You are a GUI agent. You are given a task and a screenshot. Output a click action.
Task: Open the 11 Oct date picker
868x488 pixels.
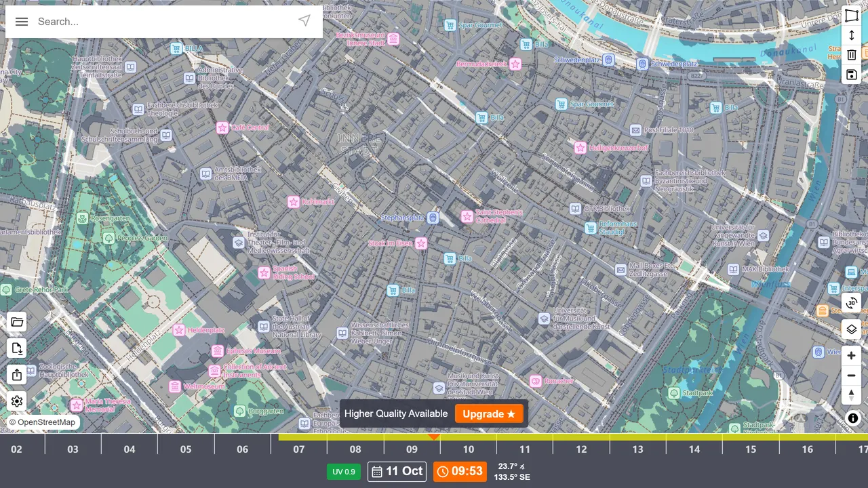[x=397, y=471]
